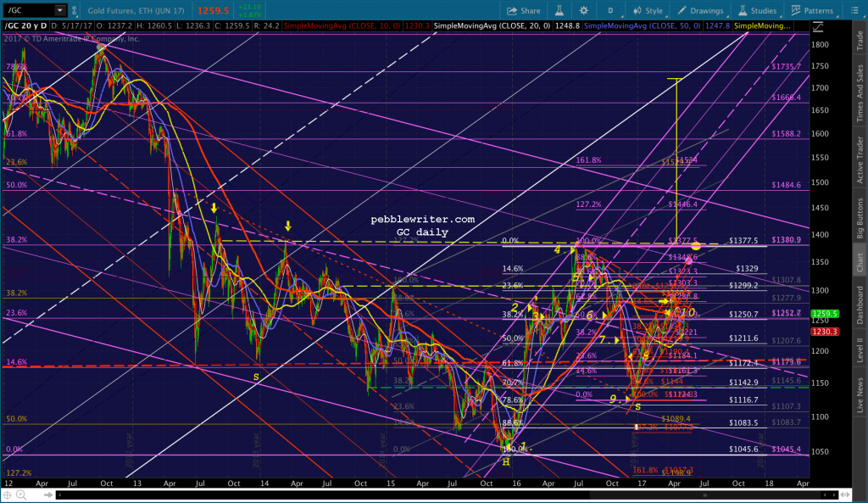Click the pebblewriter.com chart annotation
Viewport: 868px width, 503px height.
click(x=422, y=220)
